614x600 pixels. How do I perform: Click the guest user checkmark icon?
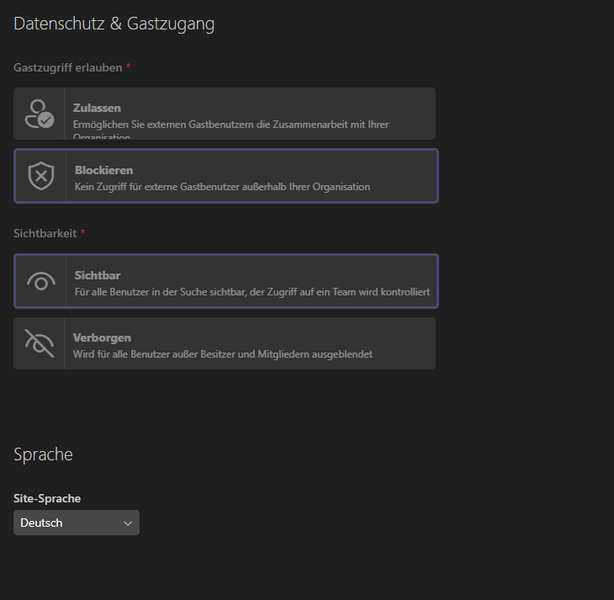click(x=39, y=114)
